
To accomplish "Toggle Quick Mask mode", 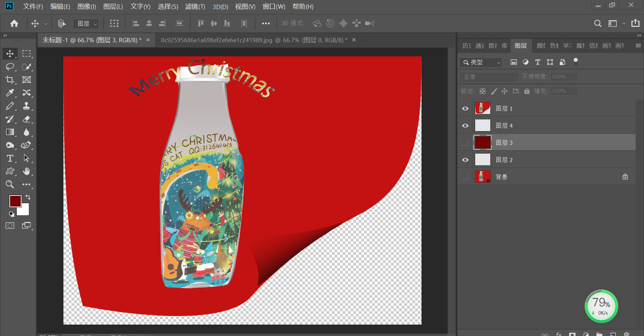I will (x=10, y=226).
